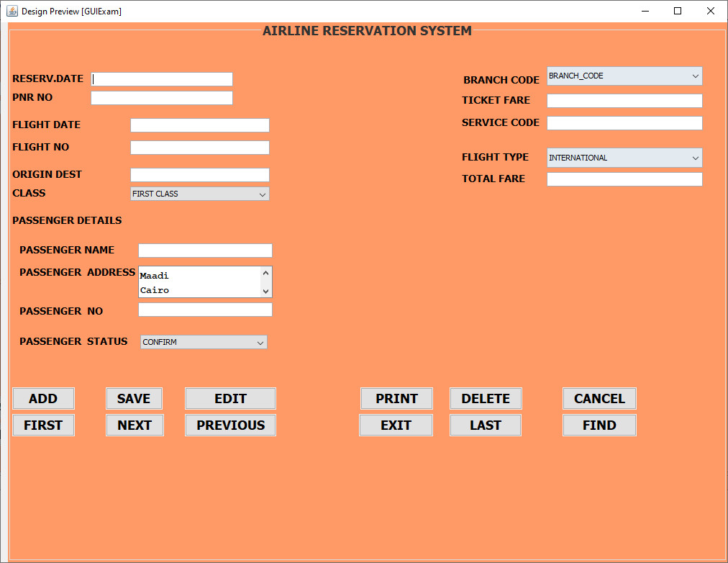The width and height of the screenshot is (728, 563).
Task: Click the 'Maadi' line in address box
Action: 154,276
